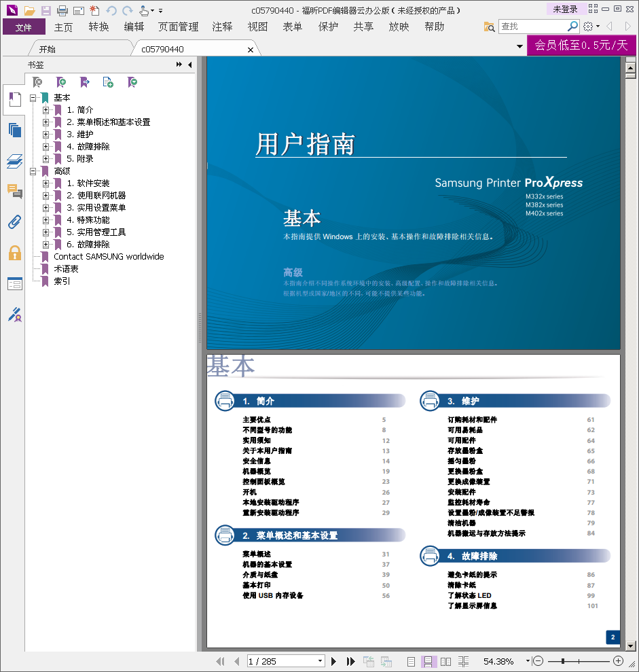Close the c05790440 document tab
The height and width of the screenshot is (672, 639).
[x=251, y=50]
